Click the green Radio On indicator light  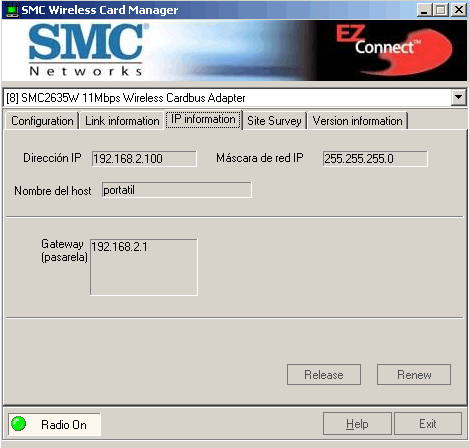pos(19,424)
